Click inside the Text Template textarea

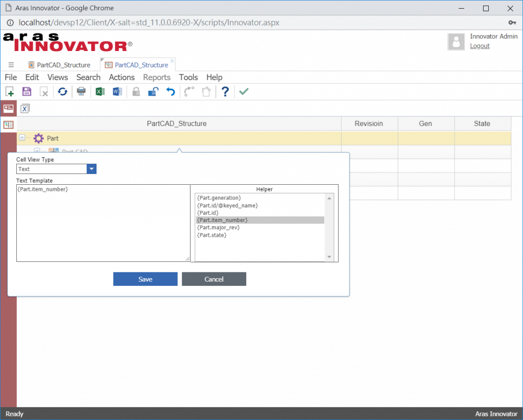pyautogui.click(x=103, y=223)
